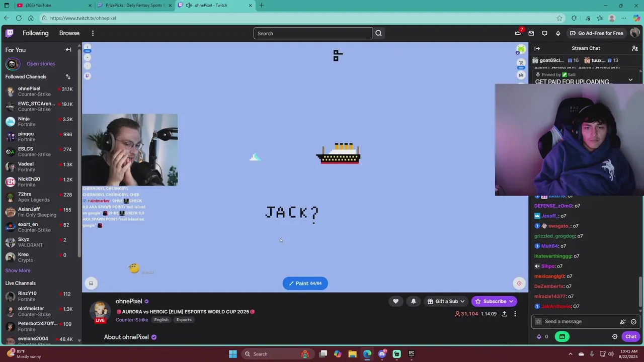This screenshot has width=644, height=362.
Task: Click the Esports tag
Action: pos(184,320)
